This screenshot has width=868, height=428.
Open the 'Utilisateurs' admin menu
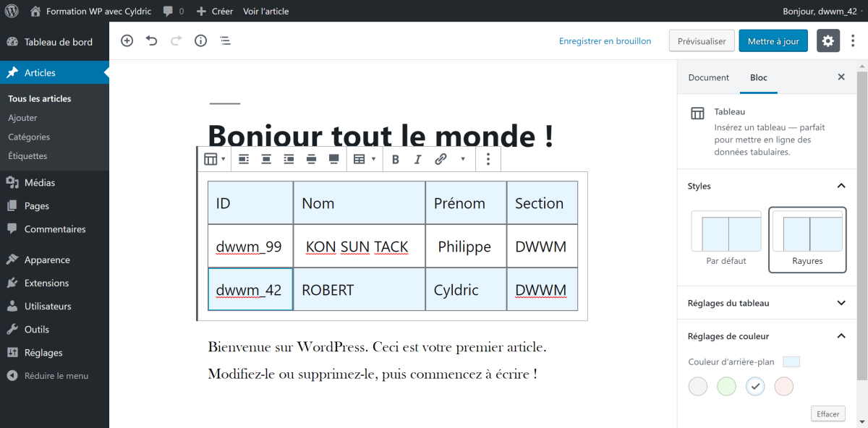54,307
